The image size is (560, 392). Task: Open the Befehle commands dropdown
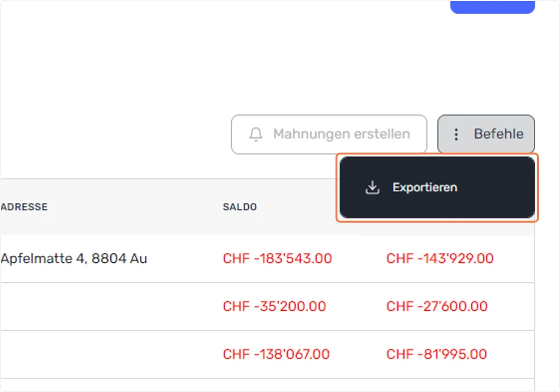(486, 134)
